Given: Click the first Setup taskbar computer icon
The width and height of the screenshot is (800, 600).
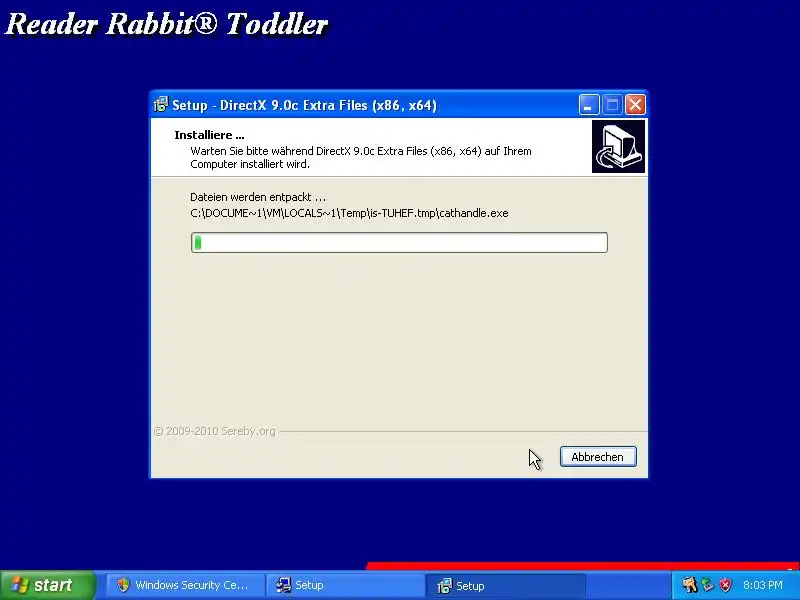Looking at the screenshot, I should click(283, 585).
